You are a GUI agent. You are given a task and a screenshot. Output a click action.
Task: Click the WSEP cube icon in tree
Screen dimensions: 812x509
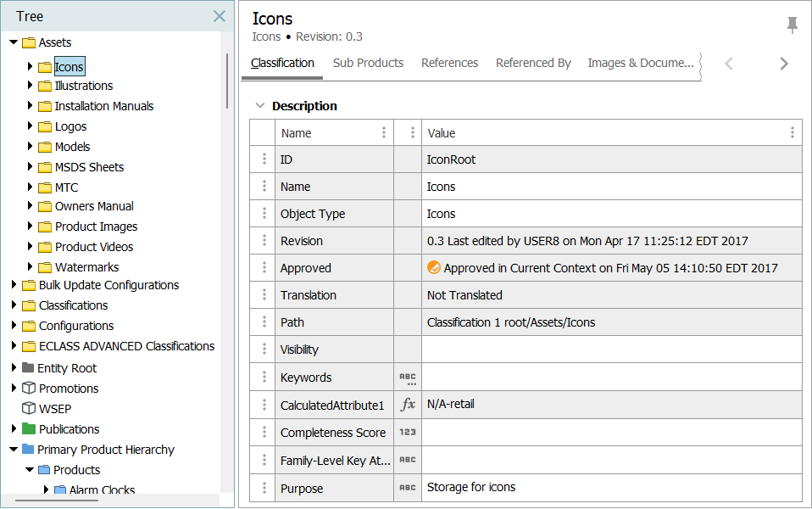(x=28, y=409)
